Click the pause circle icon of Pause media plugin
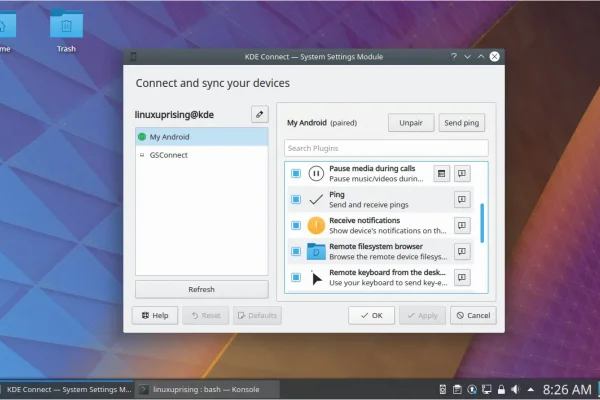The image size is (600, 400). [316, 173]
